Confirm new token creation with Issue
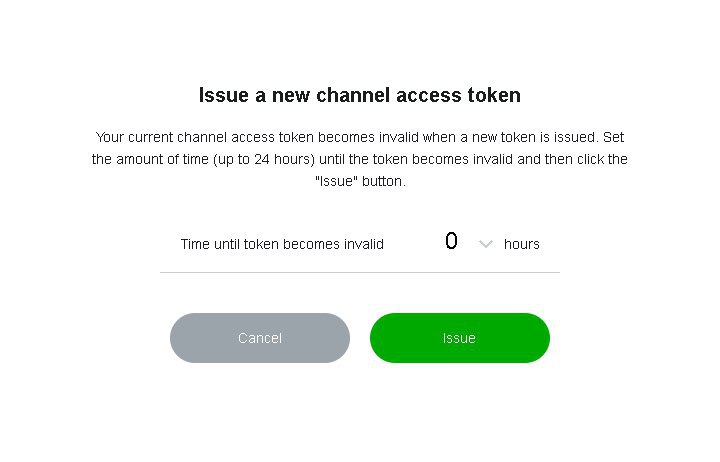 point(459,338)
